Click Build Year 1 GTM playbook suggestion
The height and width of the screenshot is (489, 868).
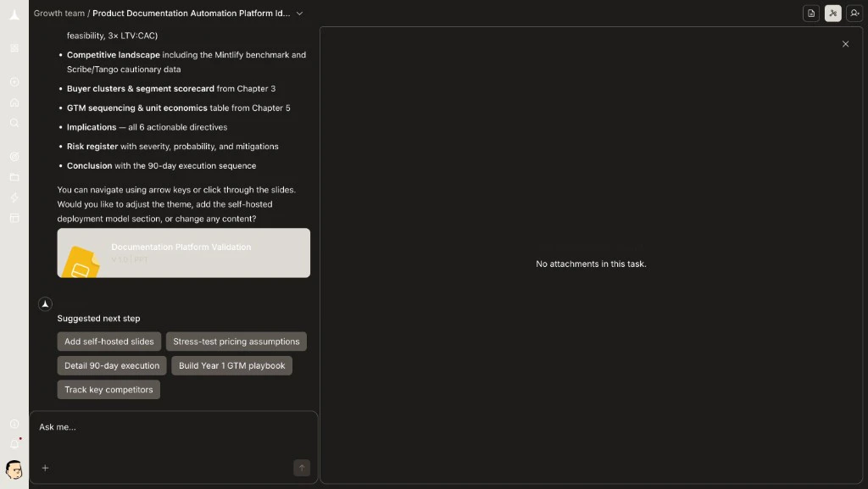231,365
